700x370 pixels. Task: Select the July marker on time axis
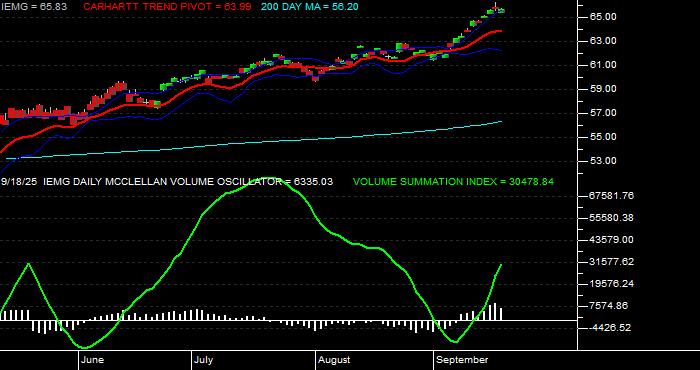point(204,360)
